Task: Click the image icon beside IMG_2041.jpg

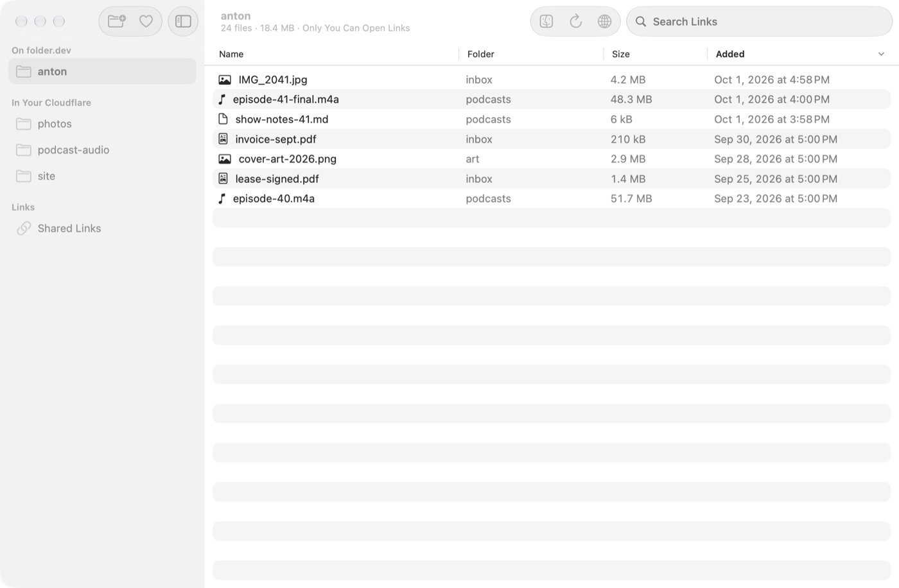Action: pyautogui.click(x=225, y=80)
